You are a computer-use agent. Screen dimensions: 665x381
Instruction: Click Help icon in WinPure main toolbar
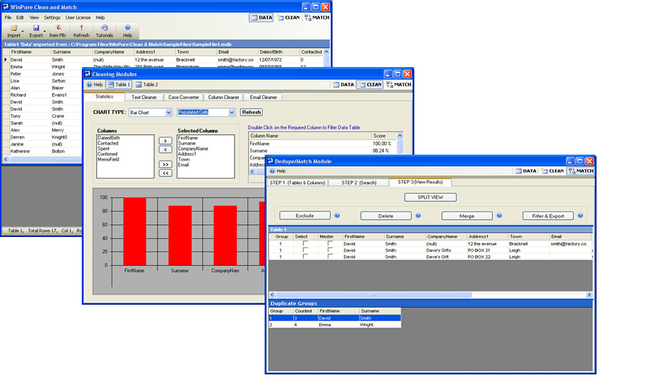(128, 28)
